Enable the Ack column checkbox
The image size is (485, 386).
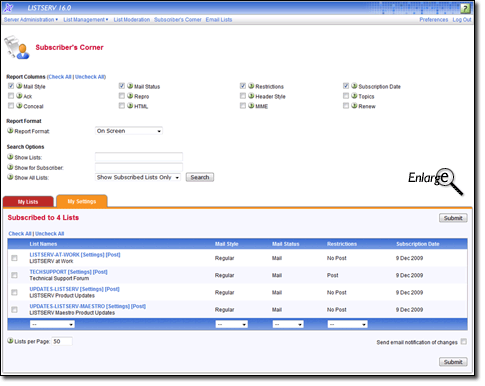tap(11, 96)
